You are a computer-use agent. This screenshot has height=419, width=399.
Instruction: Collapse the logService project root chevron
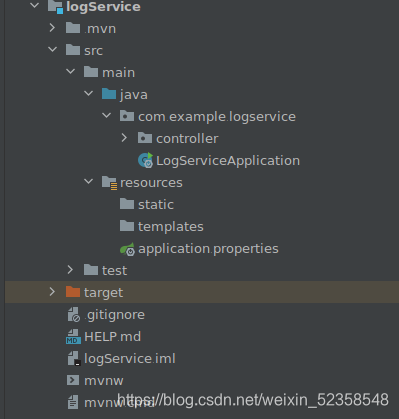coord(34,6)
